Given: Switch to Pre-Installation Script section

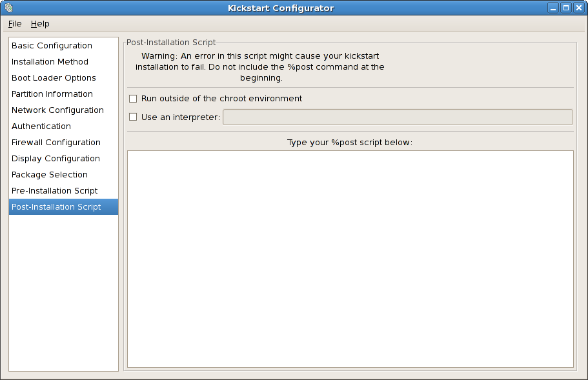Looking at the screenshot, I should tap(54, 190).
